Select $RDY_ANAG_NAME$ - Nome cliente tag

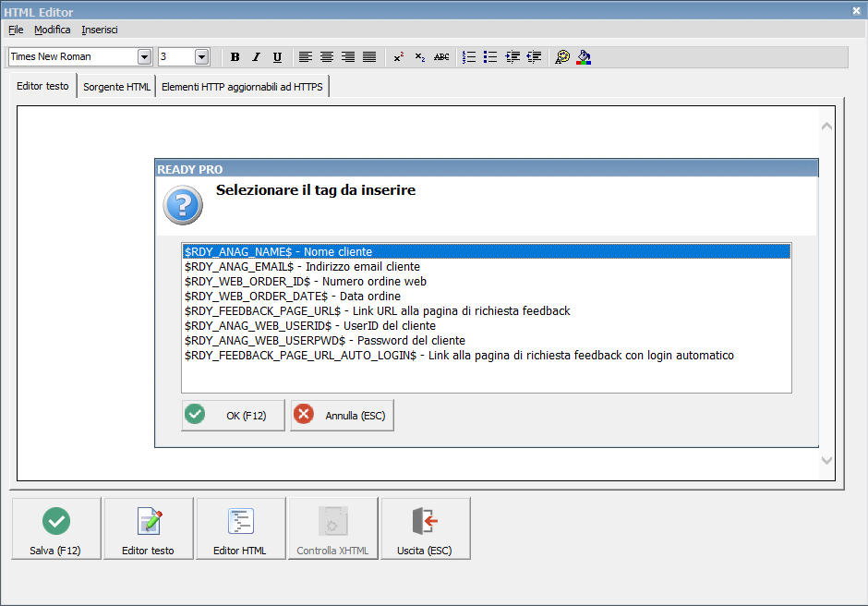(487, 251)
